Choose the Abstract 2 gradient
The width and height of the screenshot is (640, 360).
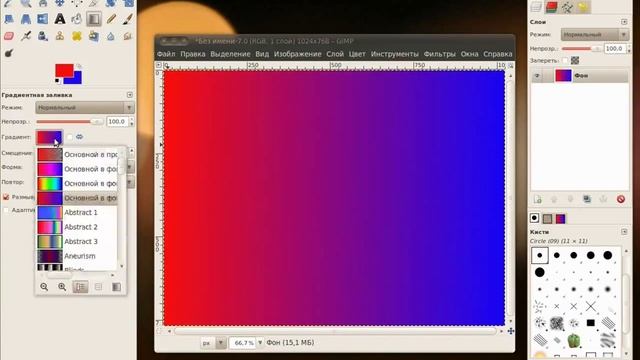[x=77, y=227]
